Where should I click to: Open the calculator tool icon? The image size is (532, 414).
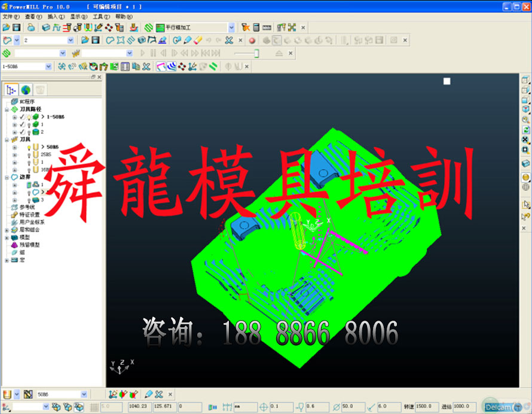coord(256,28)
